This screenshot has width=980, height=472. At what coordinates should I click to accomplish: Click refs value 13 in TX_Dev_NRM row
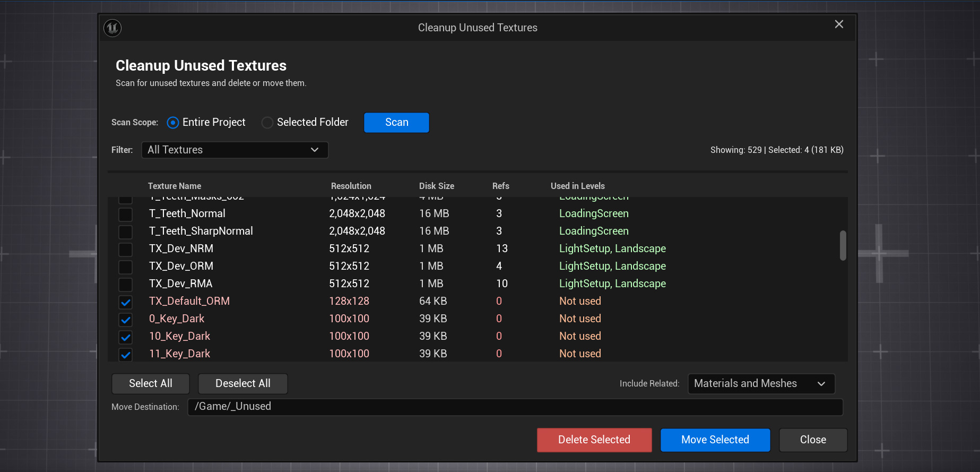502,248
